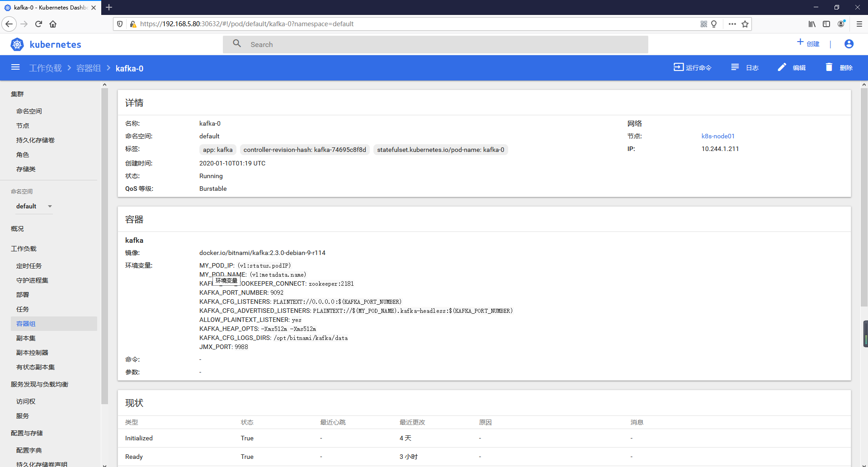This screenshot has height=467, width=868.
Task: Open pod 日志 logs icon
Action: pos(735,67)
